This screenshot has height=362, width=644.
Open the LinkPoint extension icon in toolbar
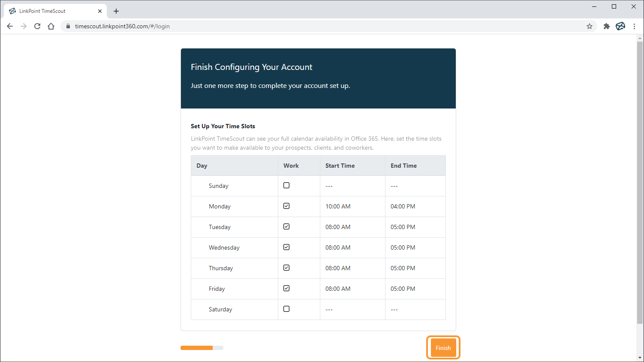tap(620, 26)
